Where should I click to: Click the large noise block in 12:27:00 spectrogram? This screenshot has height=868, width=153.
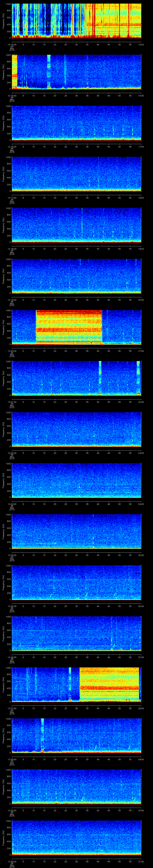pos(109,685)
